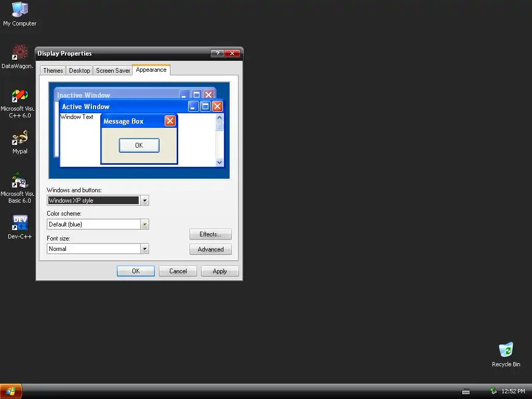Open the Font size dropdown
Screen dimensions: 532x399
(x=144, y=249)
